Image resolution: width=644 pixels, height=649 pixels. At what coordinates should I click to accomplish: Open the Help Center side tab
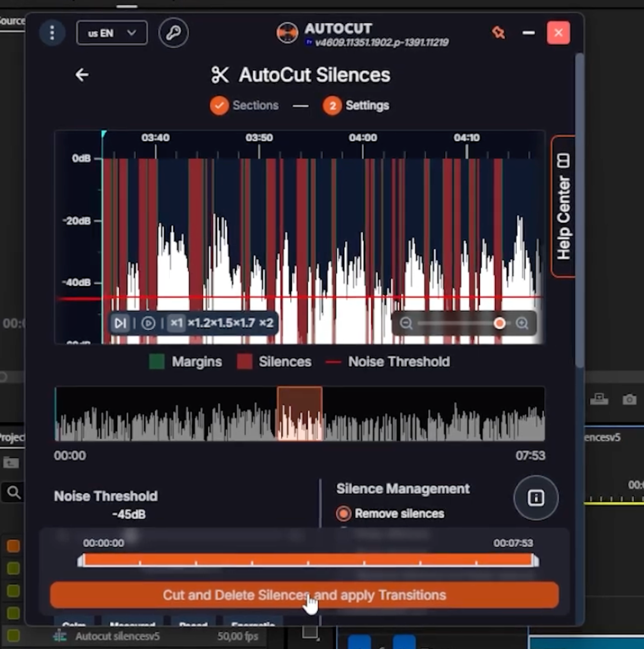click(563, 206)
